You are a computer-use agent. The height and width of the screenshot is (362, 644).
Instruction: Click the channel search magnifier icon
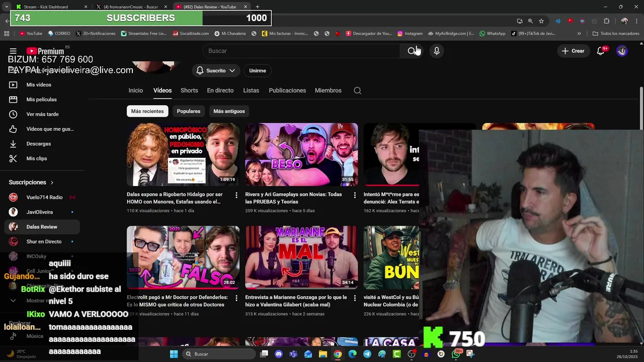click(358, 90)
